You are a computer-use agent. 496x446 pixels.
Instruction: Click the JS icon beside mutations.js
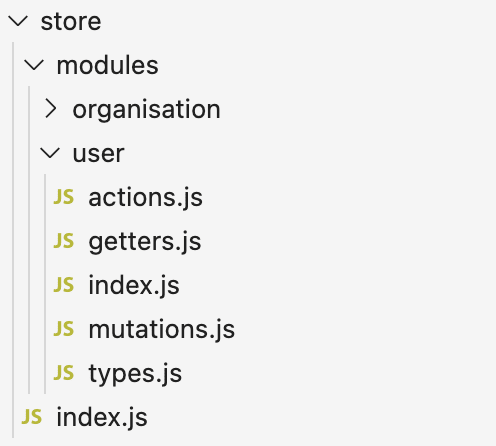[64, 329]
